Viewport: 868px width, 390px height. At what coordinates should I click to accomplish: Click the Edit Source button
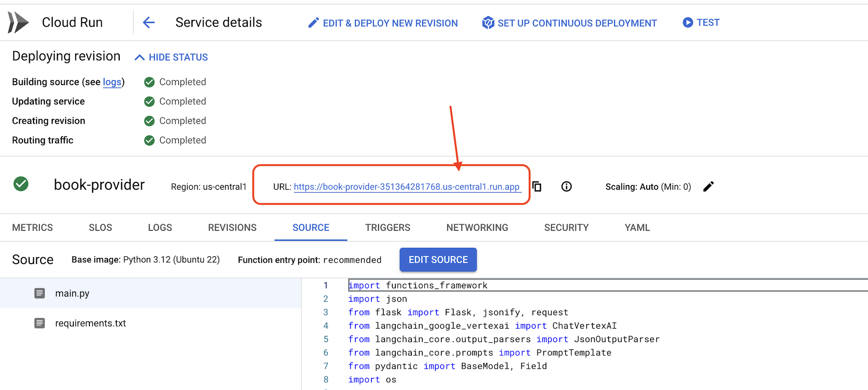pyautogui.click(x=438, y=260)
